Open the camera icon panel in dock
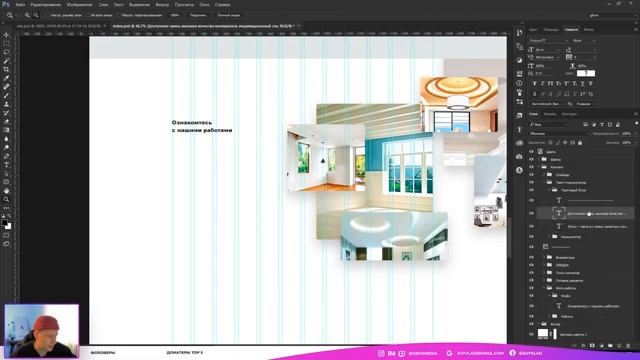The width and height of the screenshot is (640, 360). (519, 157)
